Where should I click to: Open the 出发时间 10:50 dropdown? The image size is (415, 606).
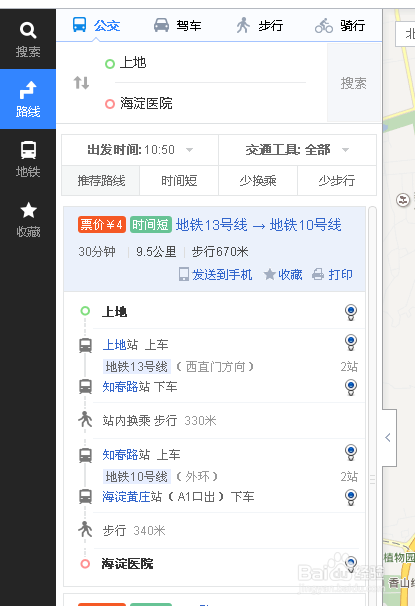pos(140,150)
